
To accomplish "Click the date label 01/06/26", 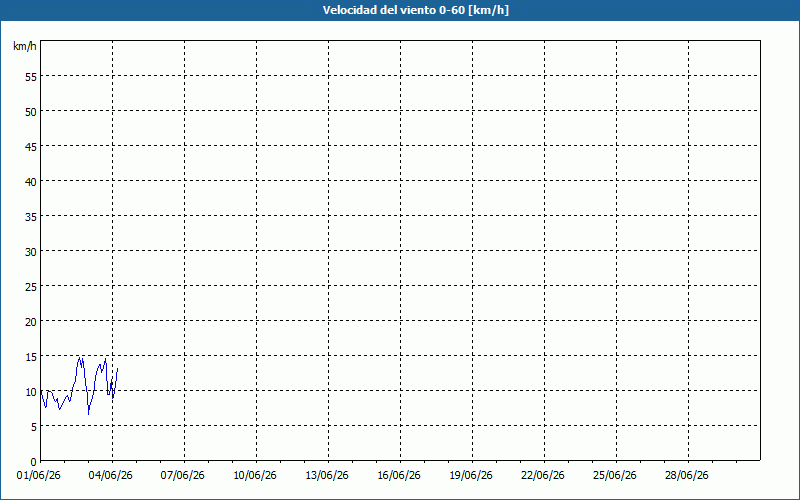I will pyautogui.click(x=38, y=476).
